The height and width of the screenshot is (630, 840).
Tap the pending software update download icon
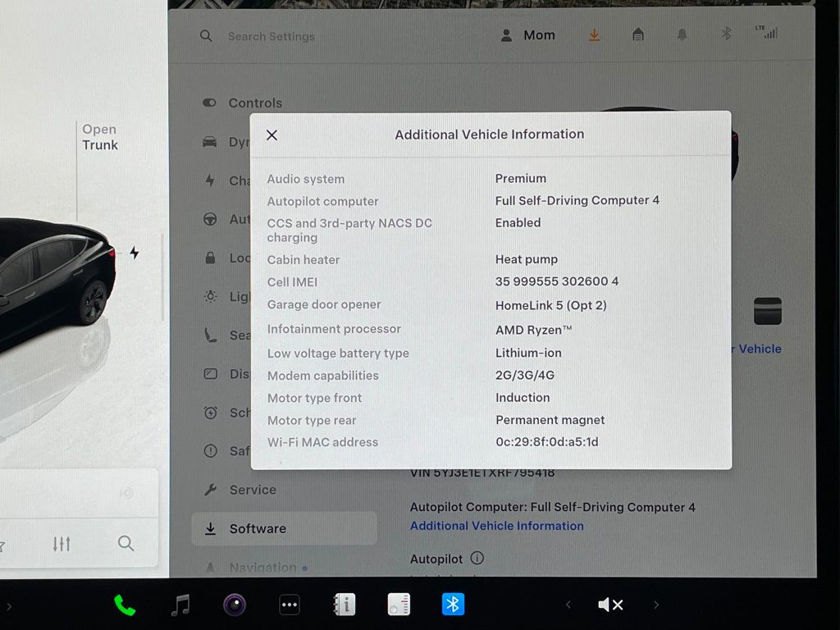[x=594, y=35]
